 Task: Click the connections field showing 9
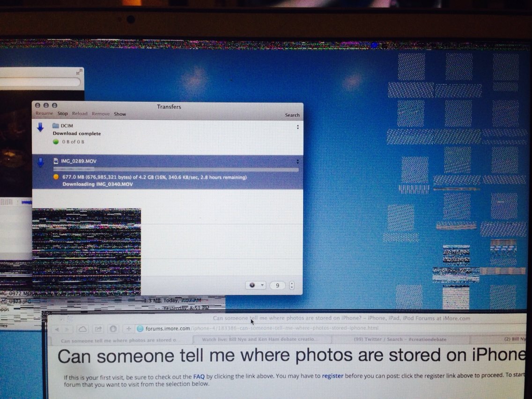[x=278, y=285]
